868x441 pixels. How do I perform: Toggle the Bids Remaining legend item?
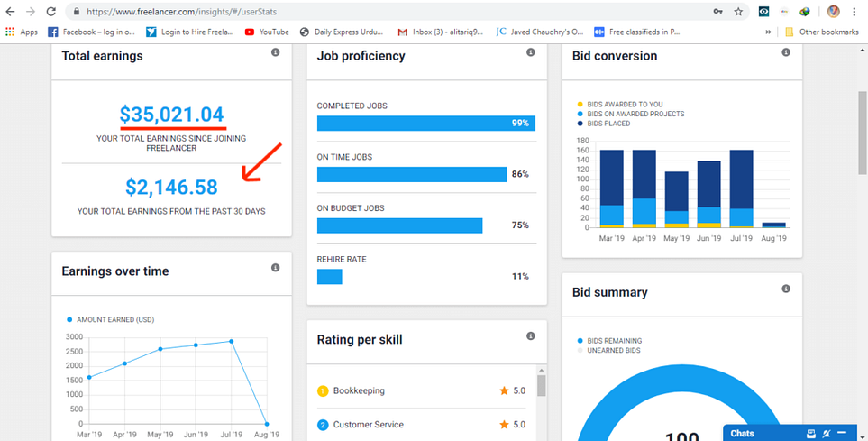click(x=609, y=341)
